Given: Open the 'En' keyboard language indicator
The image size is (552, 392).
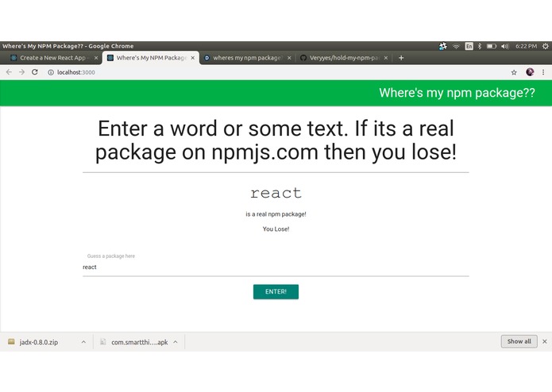Looking at the screenshot, I should point(469,46).
